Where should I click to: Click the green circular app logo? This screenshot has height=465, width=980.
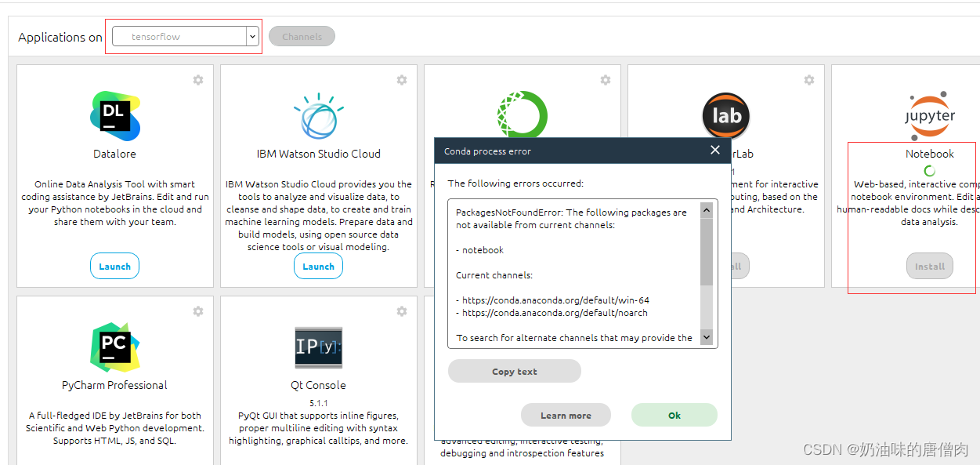click(522, 114)
